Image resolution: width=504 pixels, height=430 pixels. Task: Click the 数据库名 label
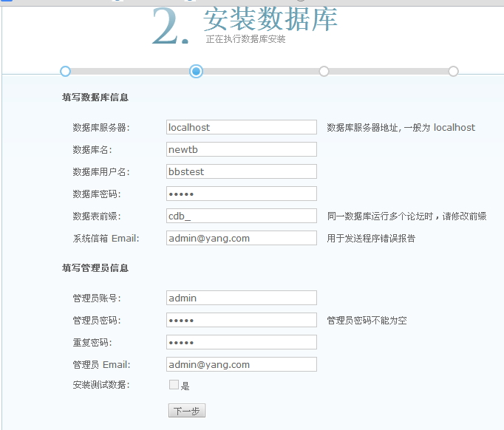pyautogui.click(x=92, y=150)
